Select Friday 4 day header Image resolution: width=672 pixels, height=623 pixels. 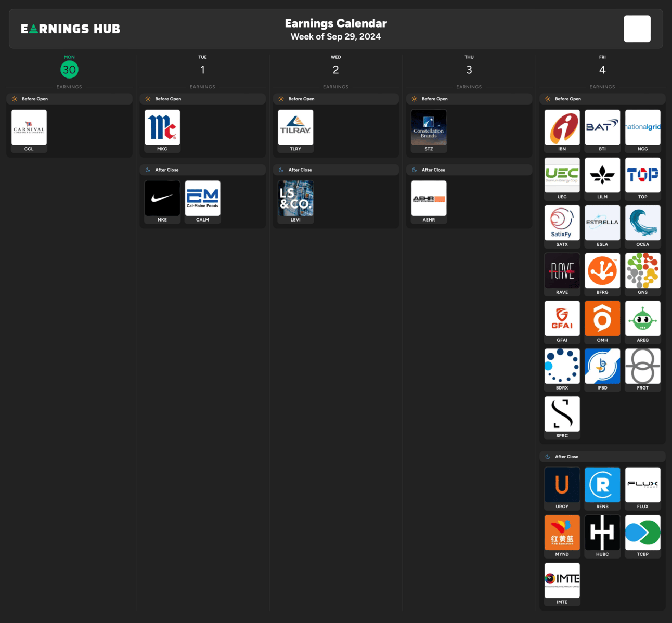[x=602, y=66]
